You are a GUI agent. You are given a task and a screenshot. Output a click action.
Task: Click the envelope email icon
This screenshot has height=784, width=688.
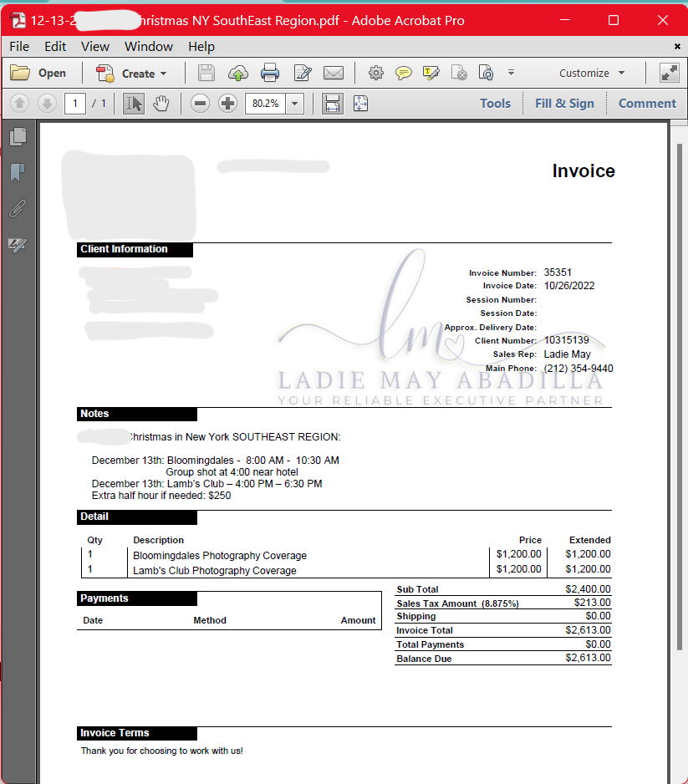pyautogui.click(x=334, y=73)
